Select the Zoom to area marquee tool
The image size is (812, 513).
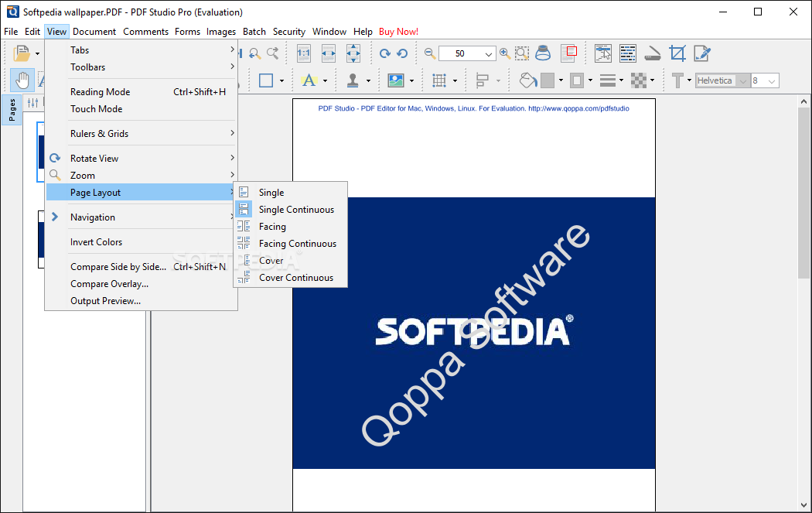522,53
